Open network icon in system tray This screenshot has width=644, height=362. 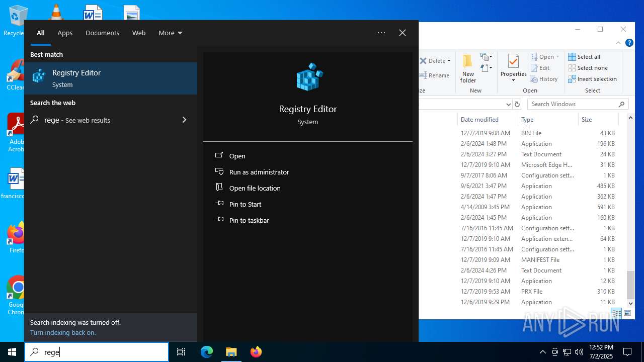point(567,352)
